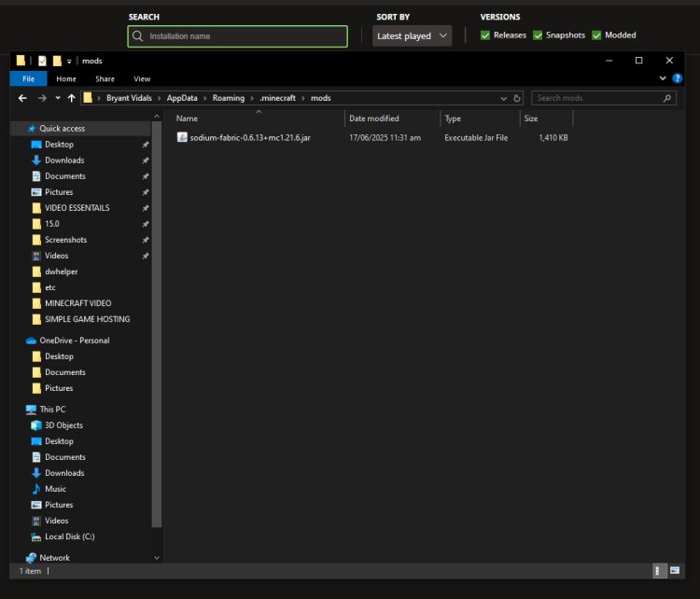Viewport: 700px width, 599px height.
Task: Open Downloads under This PC
Action: 64,473
